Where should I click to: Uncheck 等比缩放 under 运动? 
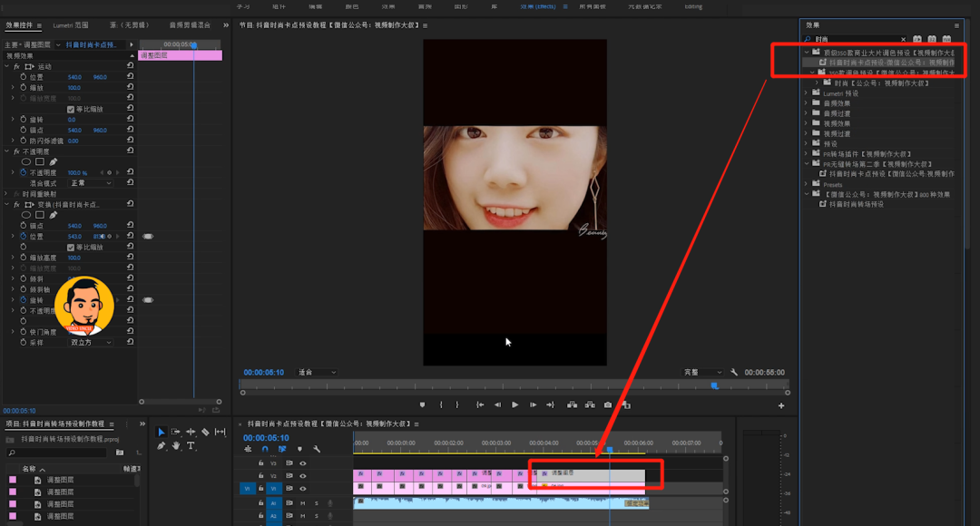(x=71, y=110)
